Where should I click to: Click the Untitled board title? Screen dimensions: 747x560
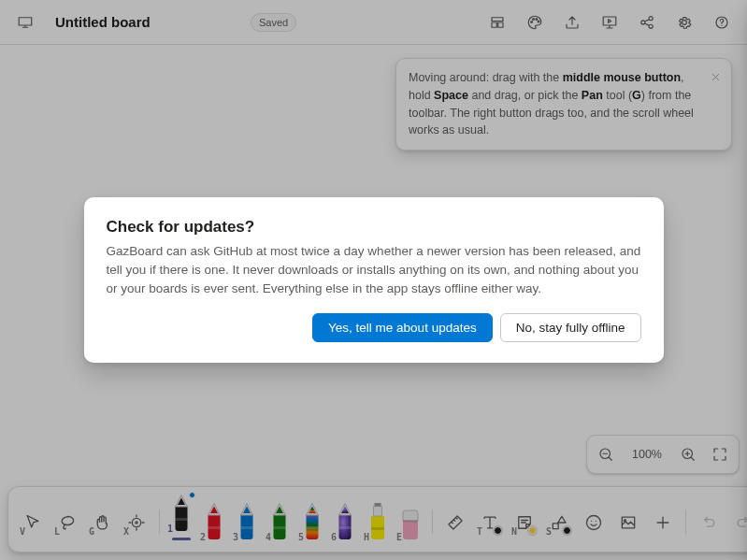pyautogui.click(x=103, y=22)
